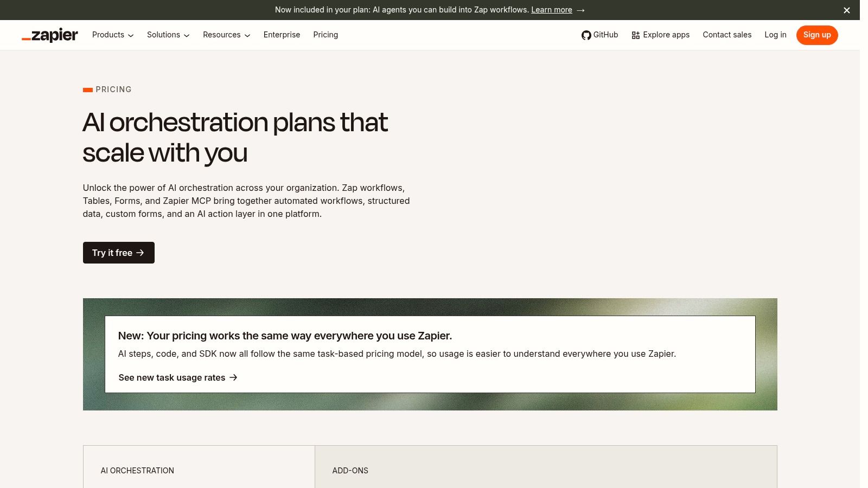Open See new task usage rates link

click(171, 377)
